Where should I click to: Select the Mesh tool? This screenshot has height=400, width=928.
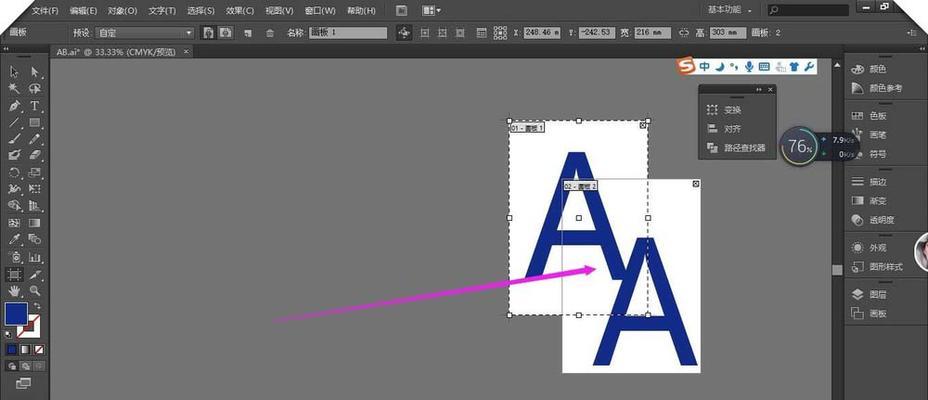(x=14, y=223)
